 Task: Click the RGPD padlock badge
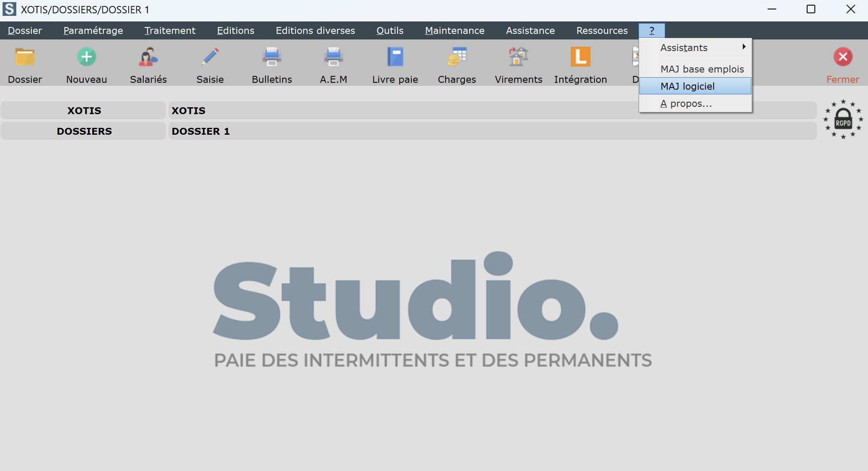click(x=843, y=120)
